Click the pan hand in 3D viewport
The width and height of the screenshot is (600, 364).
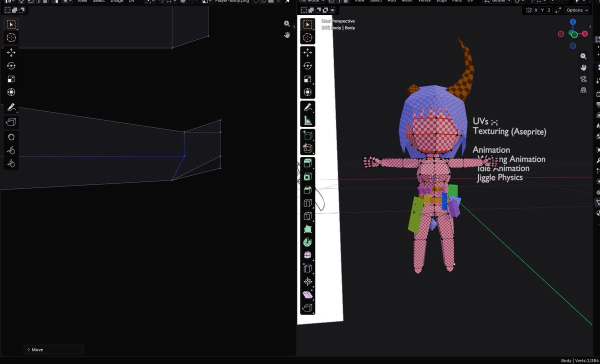[x=583, y=67]
